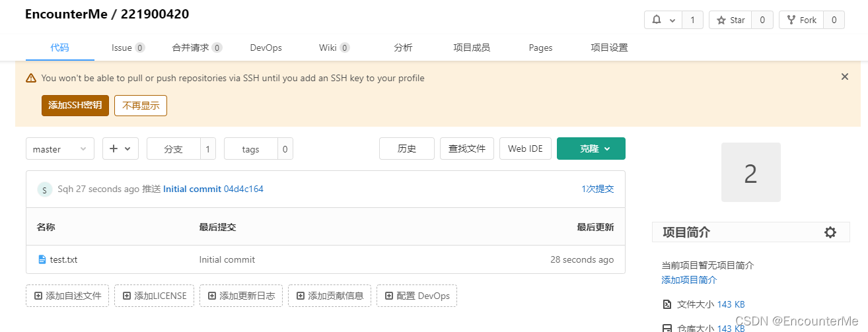Click the 添加项目简介 link

[689, 280]
